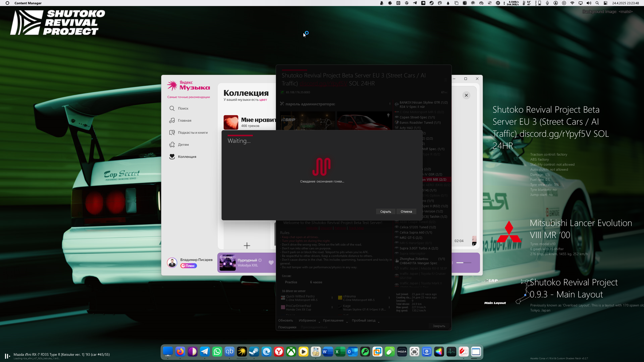
Task: Click the Яндекс Музыка logo
Action: 188,86
